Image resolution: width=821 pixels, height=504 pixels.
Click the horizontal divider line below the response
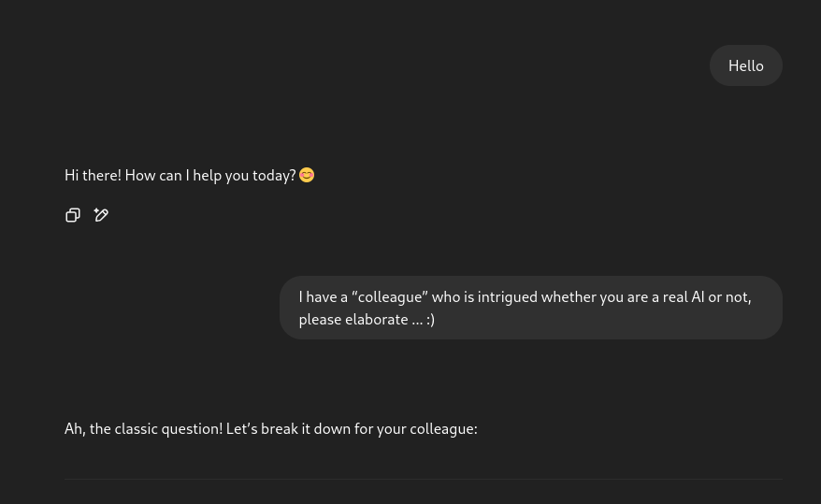423,480
